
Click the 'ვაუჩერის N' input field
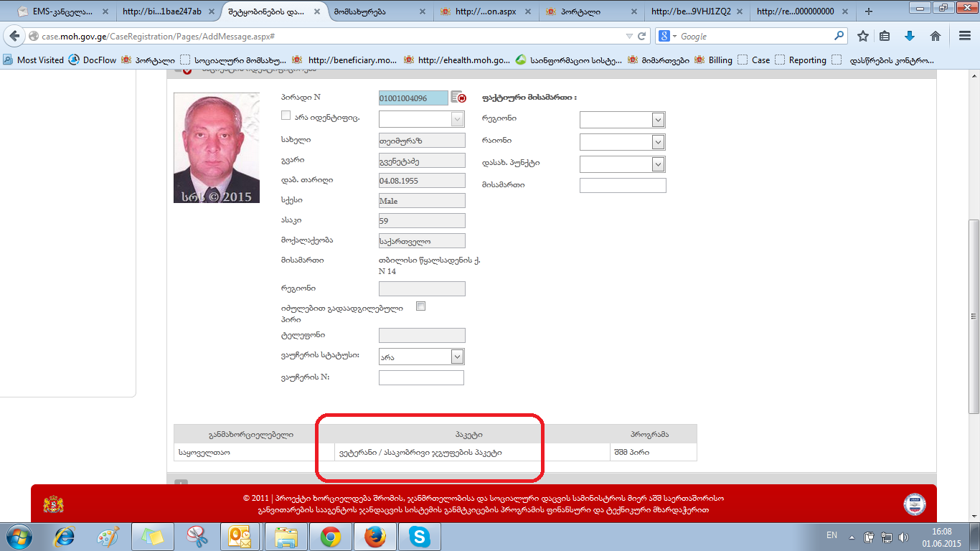coord(421,377)
